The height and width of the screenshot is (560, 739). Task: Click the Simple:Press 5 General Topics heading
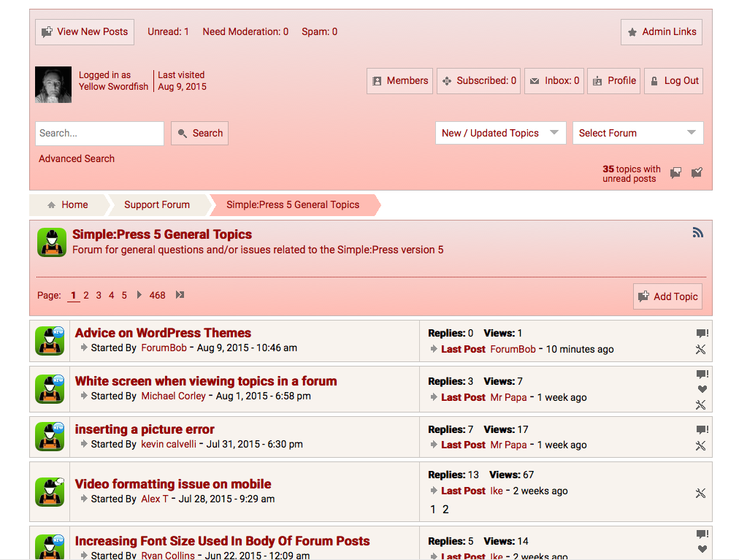point(162,234)
